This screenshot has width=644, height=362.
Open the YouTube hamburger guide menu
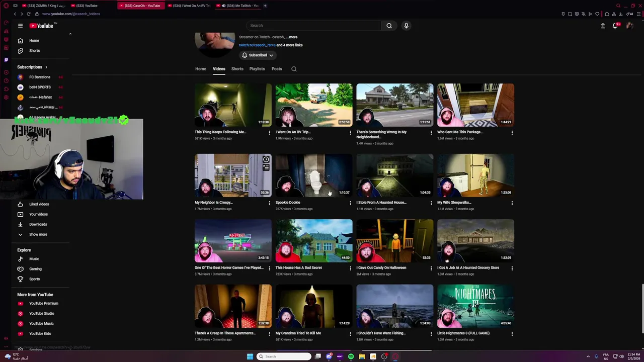click(20, 26)
